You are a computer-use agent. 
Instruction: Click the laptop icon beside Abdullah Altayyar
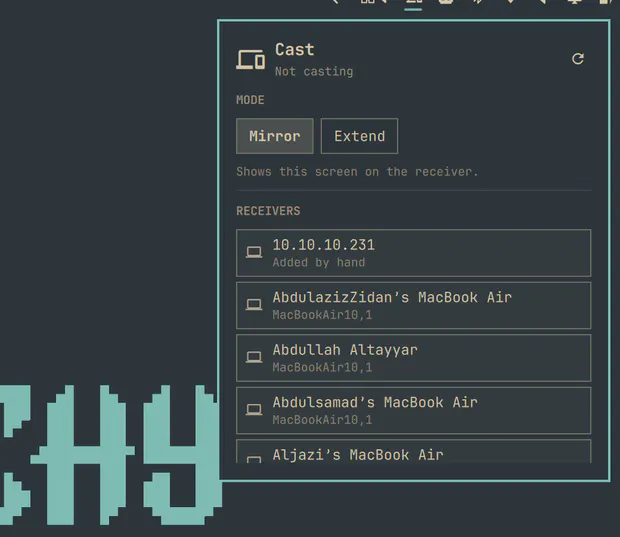(254, 357)
